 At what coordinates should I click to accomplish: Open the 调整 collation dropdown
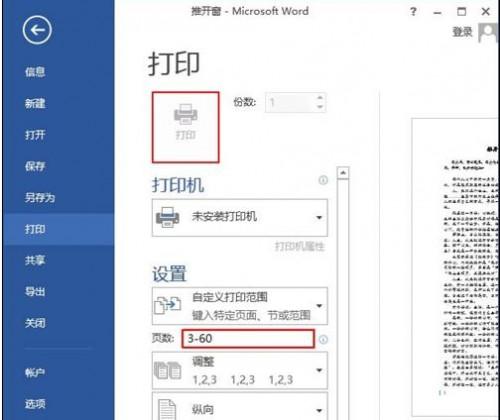(240, 370)
